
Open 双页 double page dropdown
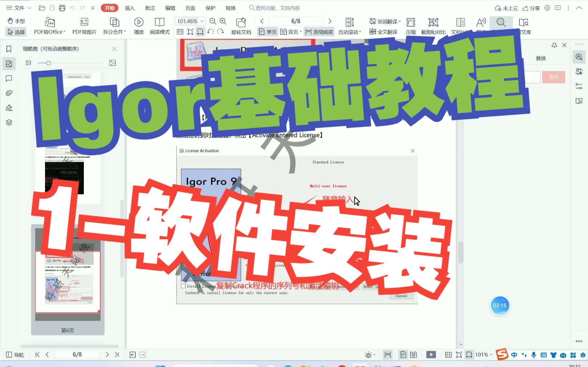point(291,32)
